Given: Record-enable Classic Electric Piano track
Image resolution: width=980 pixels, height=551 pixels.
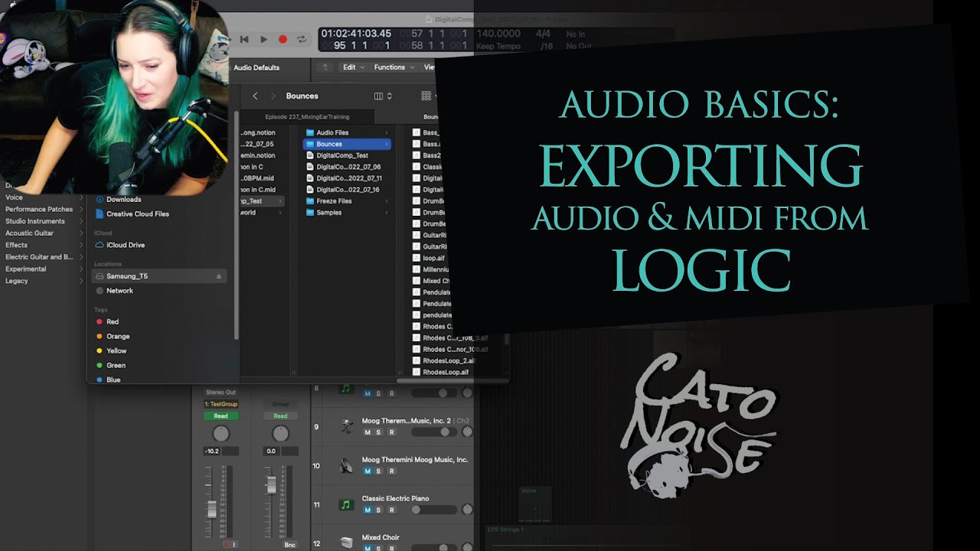Looking at the screenshot, I should (391, 510).
